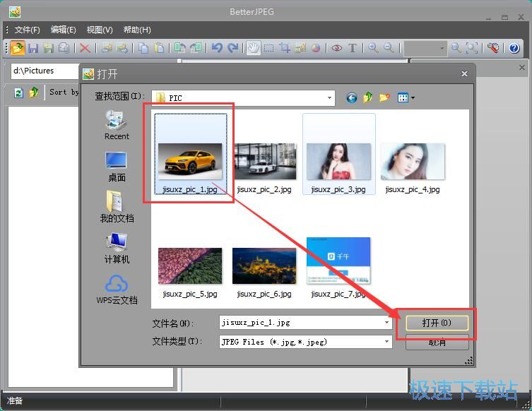Create new folder in the dialog
This screenshot has width=532, height=411.
(x=384, y=98)
